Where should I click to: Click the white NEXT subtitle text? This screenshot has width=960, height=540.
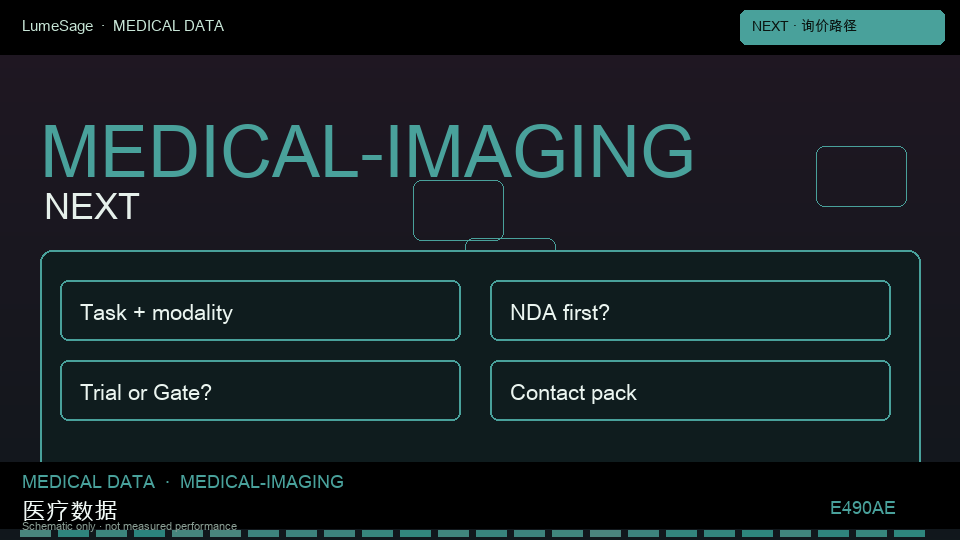point(92,206)
